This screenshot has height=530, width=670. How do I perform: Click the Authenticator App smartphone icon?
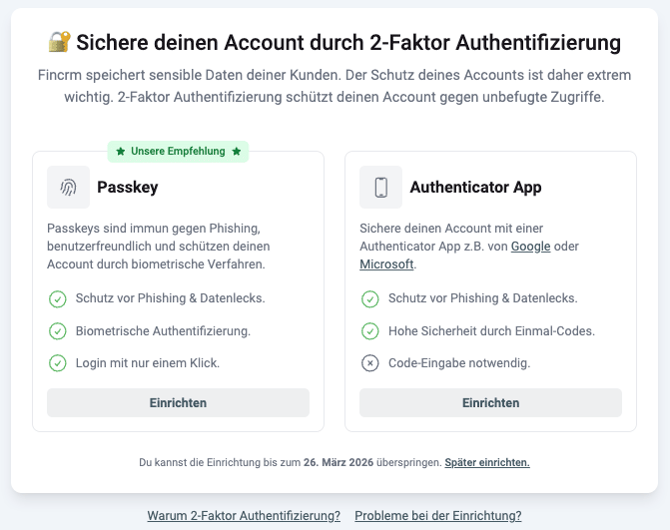point(381,187)
